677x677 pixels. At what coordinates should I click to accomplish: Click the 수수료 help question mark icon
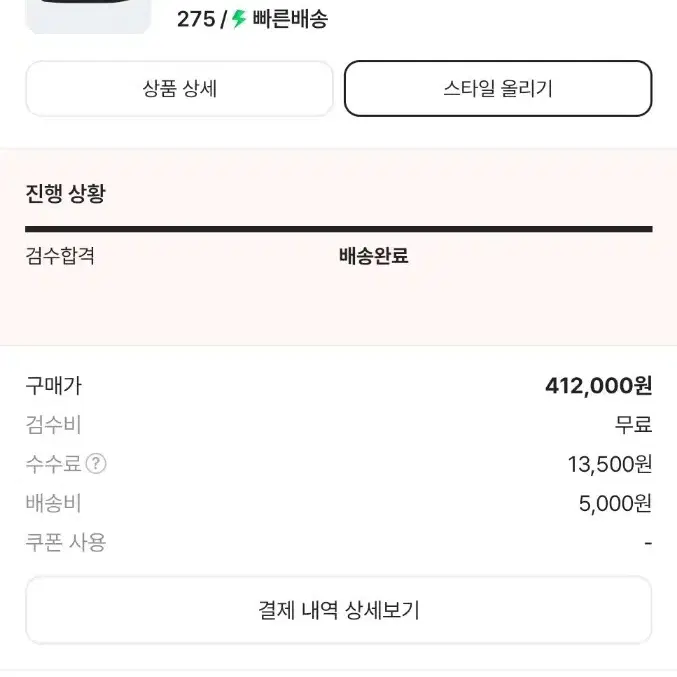click(x=96, y=464)
